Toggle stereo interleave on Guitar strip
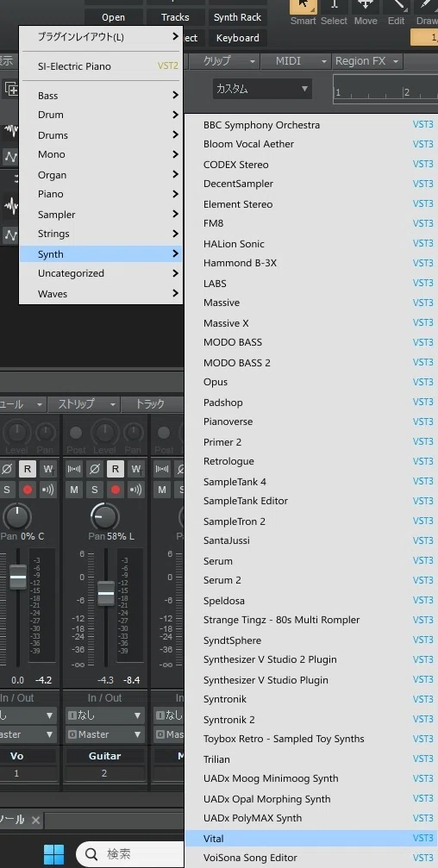 tap(74, 470)
